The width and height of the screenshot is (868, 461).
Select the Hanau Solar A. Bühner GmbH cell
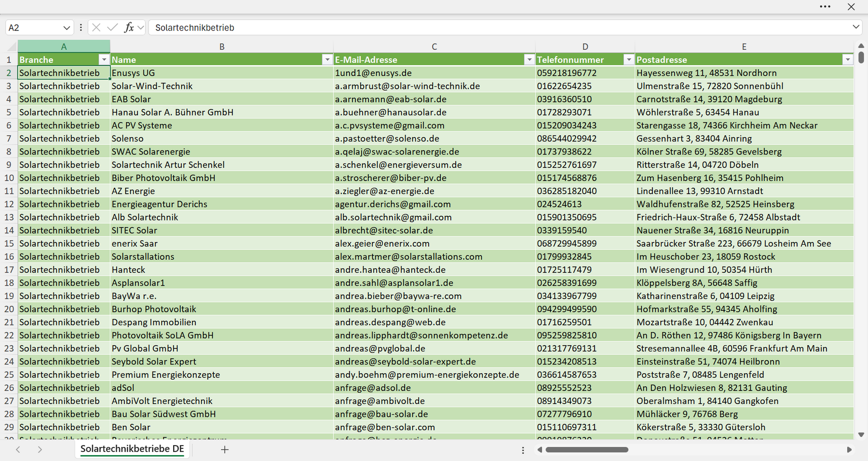(222, 112)
